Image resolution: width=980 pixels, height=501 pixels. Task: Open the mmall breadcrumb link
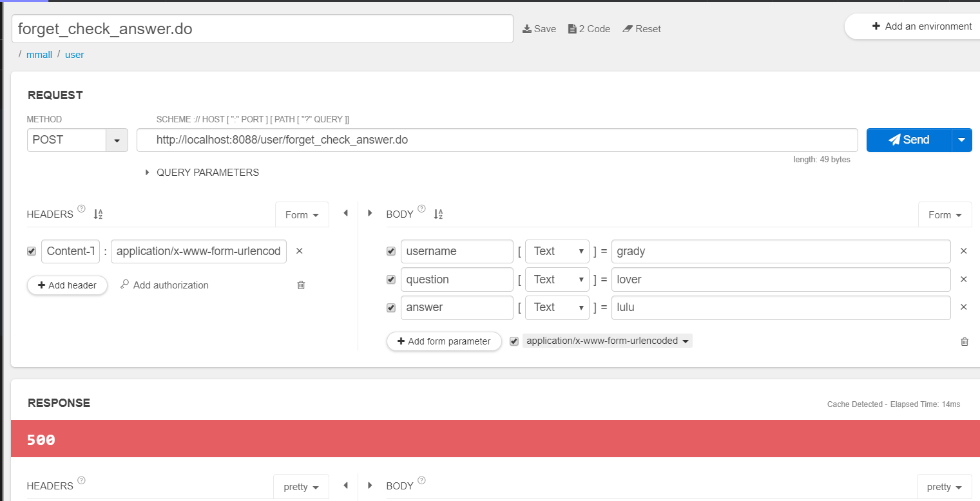click(39, 55)
